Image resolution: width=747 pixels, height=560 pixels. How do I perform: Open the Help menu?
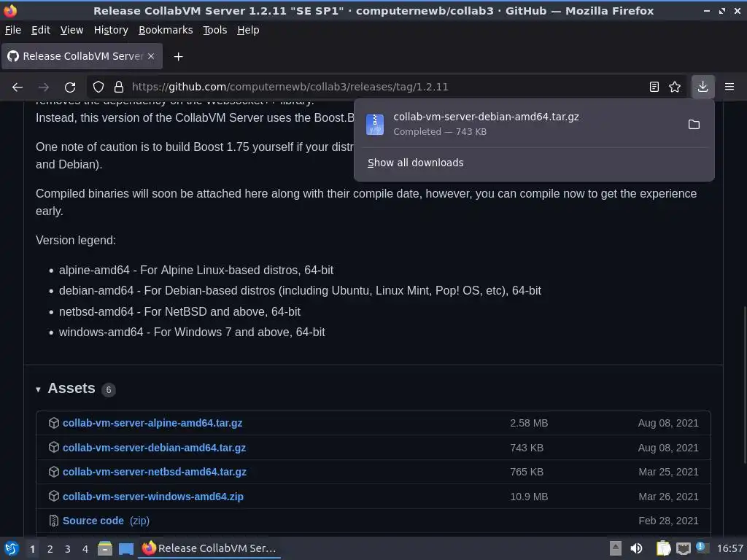click(248, 30)
